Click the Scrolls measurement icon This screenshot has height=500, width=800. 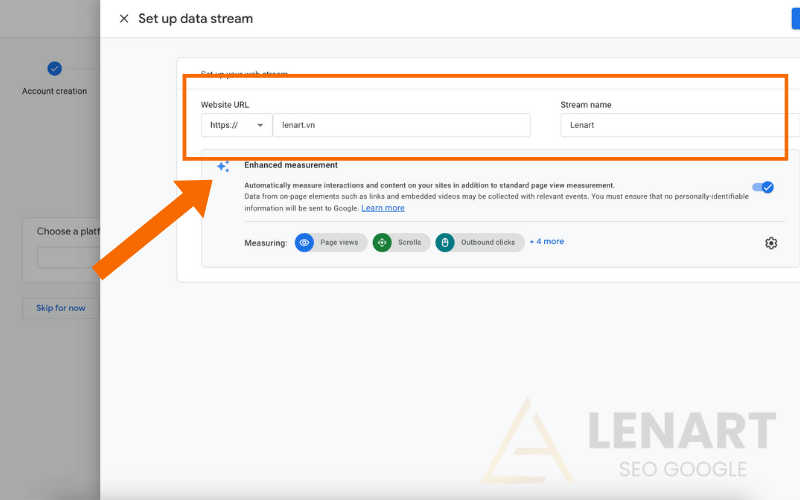382,242
